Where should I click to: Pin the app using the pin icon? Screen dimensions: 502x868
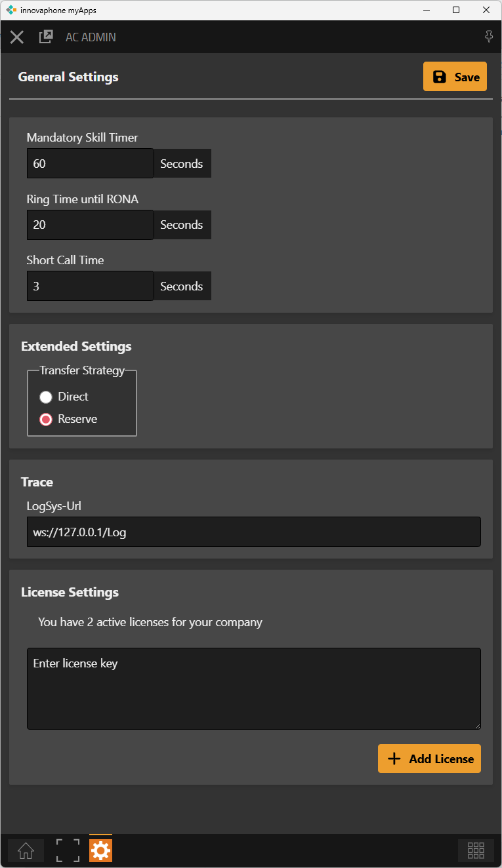pyautogui.click(x=489, y=37)
